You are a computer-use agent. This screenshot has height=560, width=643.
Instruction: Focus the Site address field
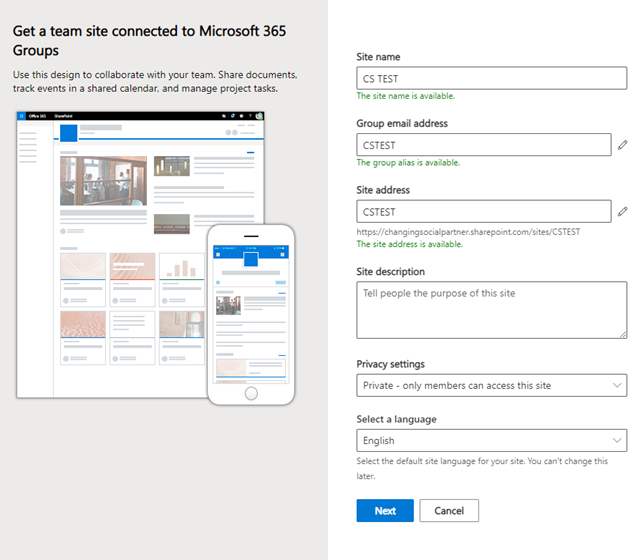[484, 212]
